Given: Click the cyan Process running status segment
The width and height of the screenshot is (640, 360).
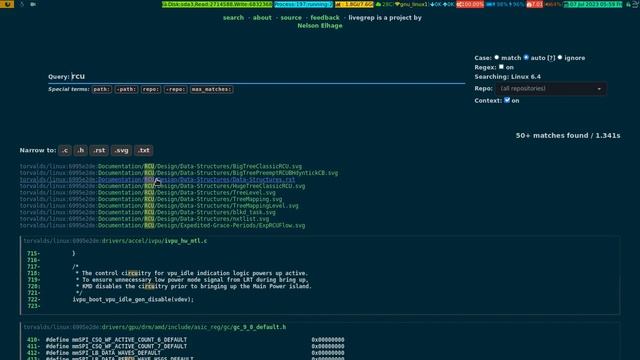Looking at the screenshot, I should 303,4.
